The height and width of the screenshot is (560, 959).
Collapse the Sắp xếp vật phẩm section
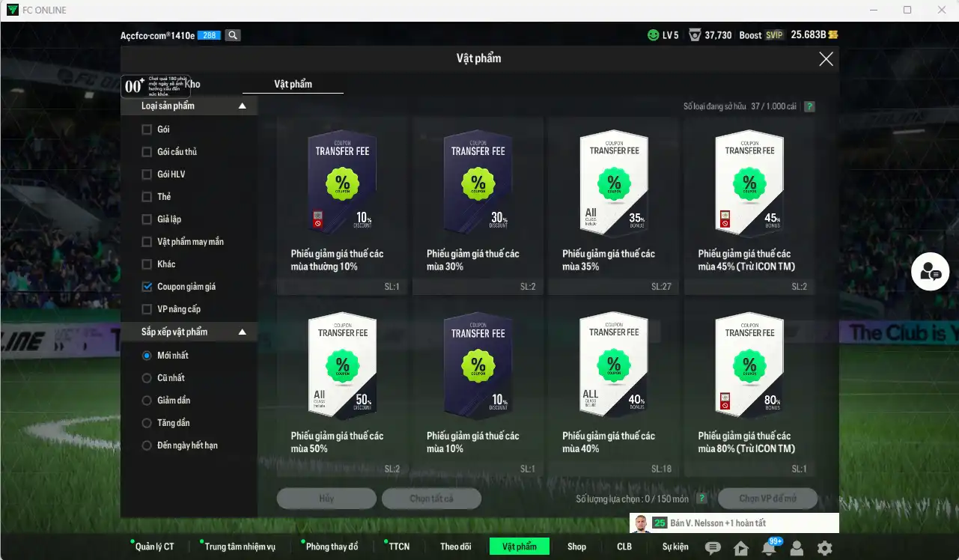click(x=242, y=332)
